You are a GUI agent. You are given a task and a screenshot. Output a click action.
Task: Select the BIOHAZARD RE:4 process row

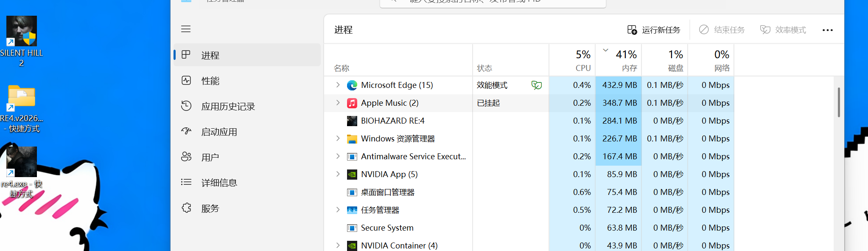coord(392,121)
